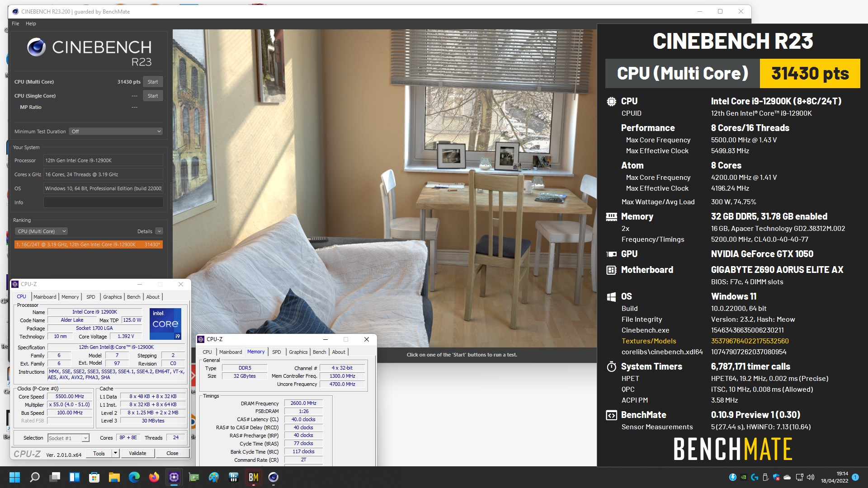
Task: Open the blue bars app in taskbar
Action: coord(234,477)
